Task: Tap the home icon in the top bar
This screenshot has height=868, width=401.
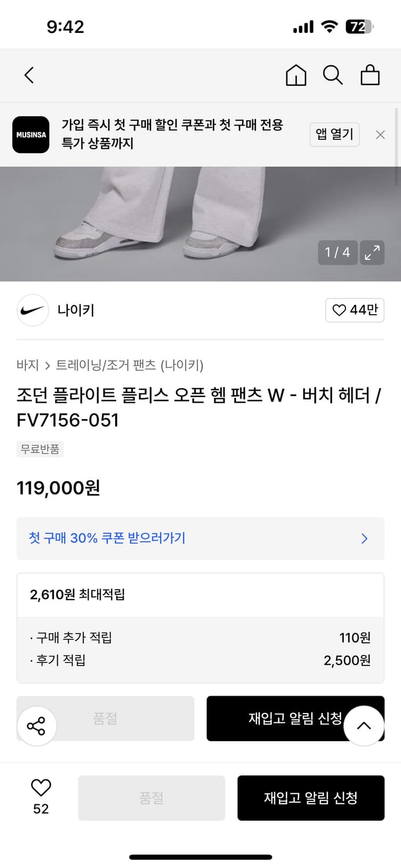Action: 296,75
